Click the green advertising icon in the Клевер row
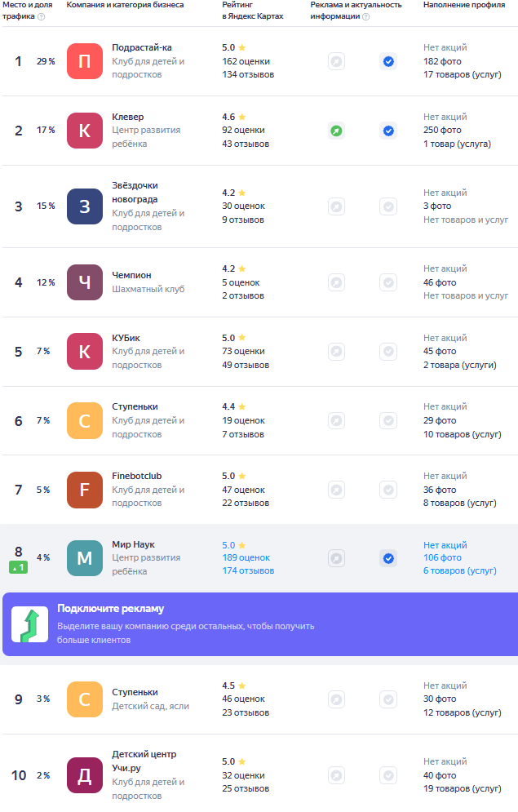Image resolution: width=518 pixels, height=812 pixels. click(336, 131)
